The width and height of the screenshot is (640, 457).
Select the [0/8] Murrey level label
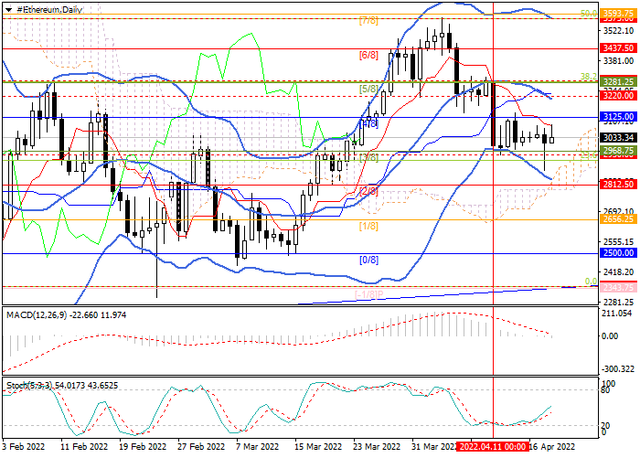coord(369,260)
